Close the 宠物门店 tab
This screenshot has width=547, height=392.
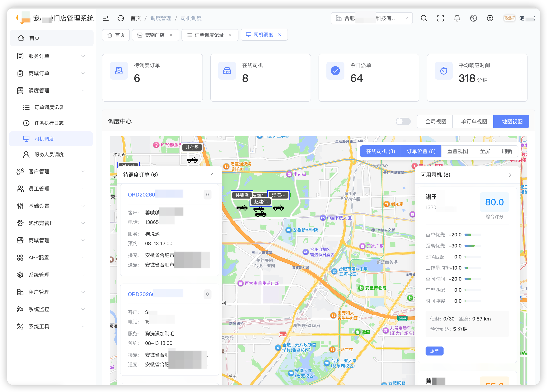click(171, 35)
